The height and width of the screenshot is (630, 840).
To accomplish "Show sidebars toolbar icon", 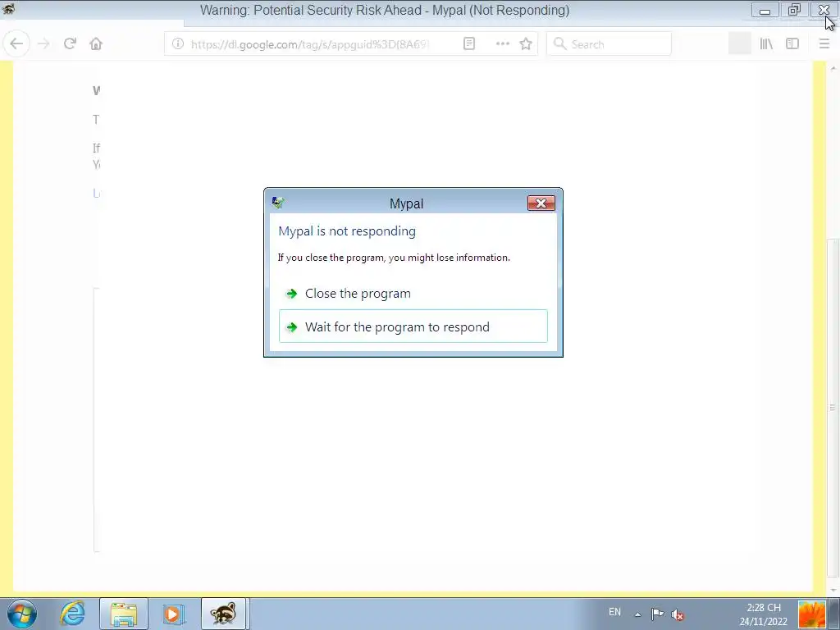I will coord(792,44).
